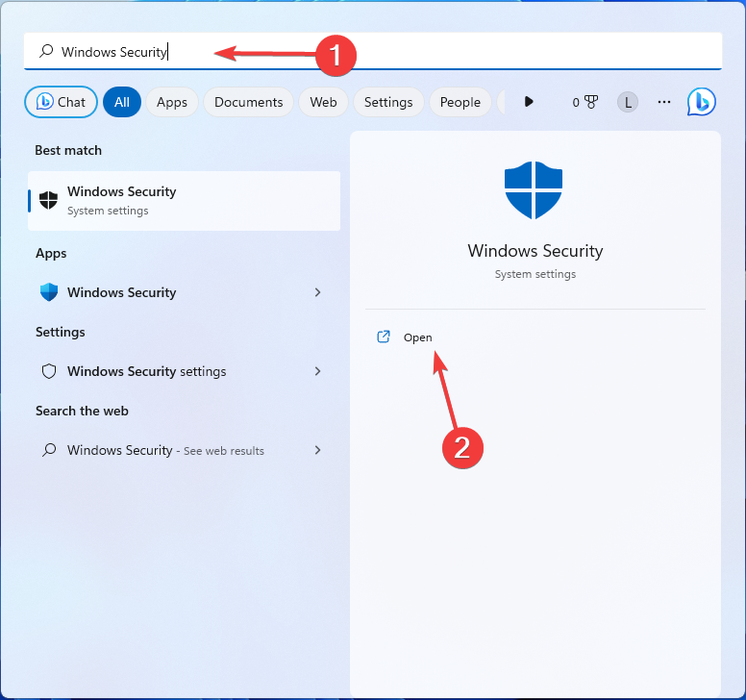Open the L user account avatar

[x=628, y=102]
